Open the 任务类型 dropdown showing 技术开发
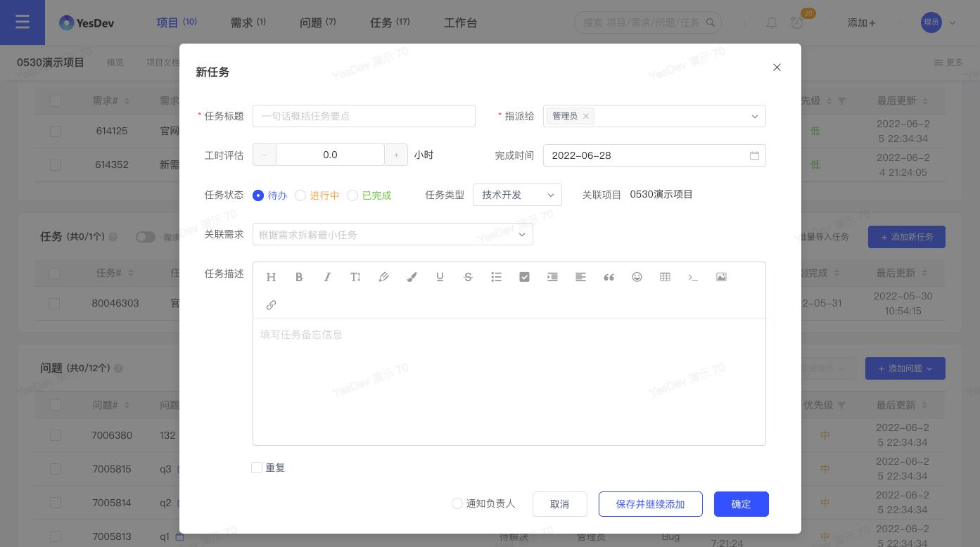980x547 pixels. pyautogui.click(x=517, y=195)
